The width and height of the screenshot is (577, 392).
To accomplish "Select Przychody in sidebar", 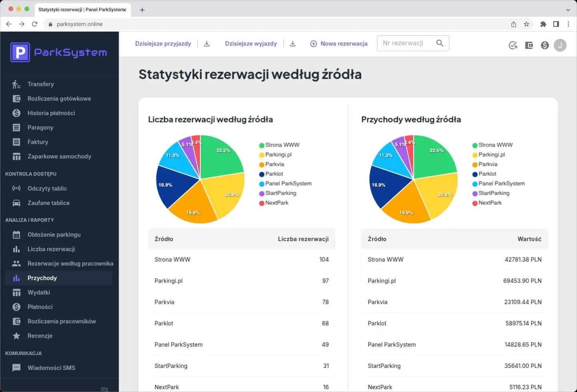I will click(59, 278).
